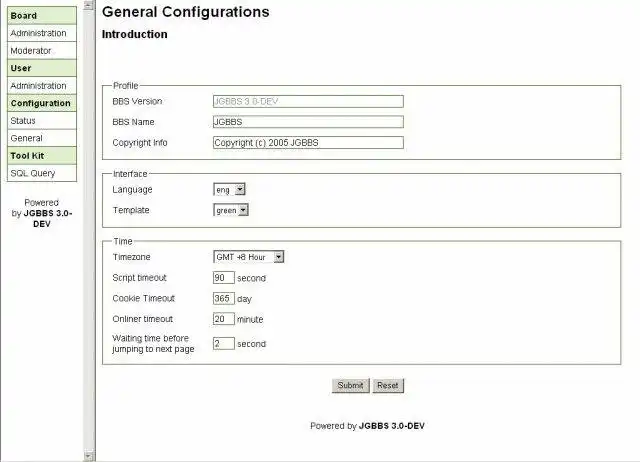Open Administration under the Board section
Image resolution: width=640 pixels, height=462 pixels.
click(x=38, y=33)
